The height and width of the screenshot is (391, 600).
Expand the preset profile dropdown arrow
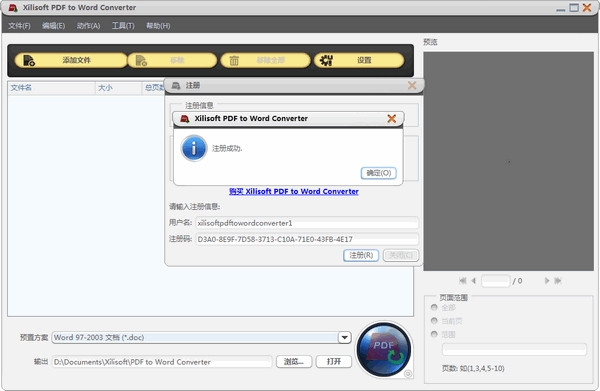click(344, 337)
